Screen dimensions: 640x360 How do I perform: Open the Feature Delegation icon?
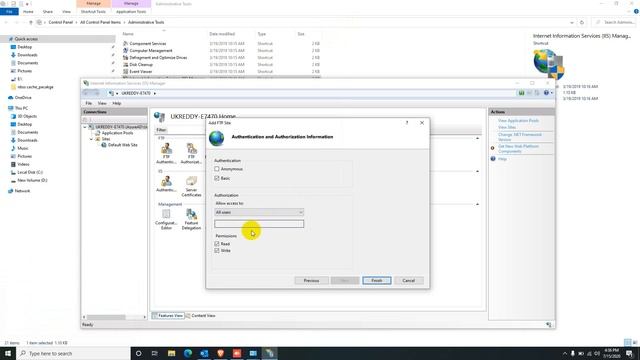(x=191, y=219)
